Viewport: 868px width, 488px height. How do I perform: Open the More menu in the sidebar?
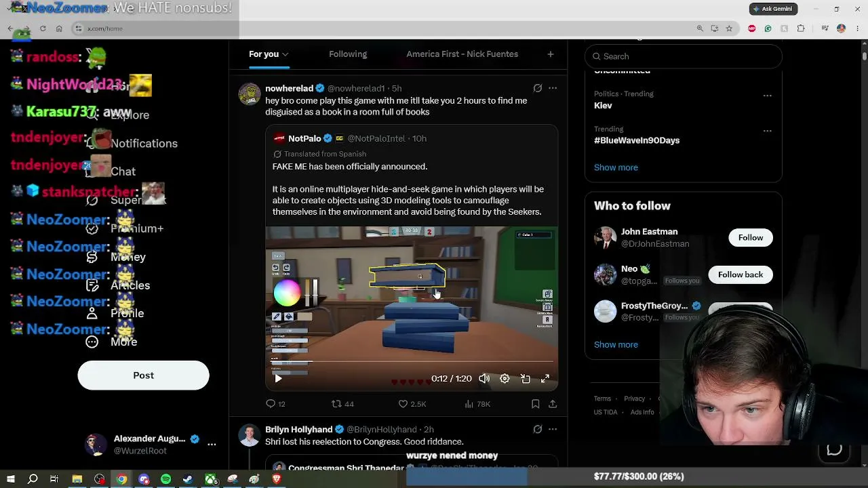[112, 342]
